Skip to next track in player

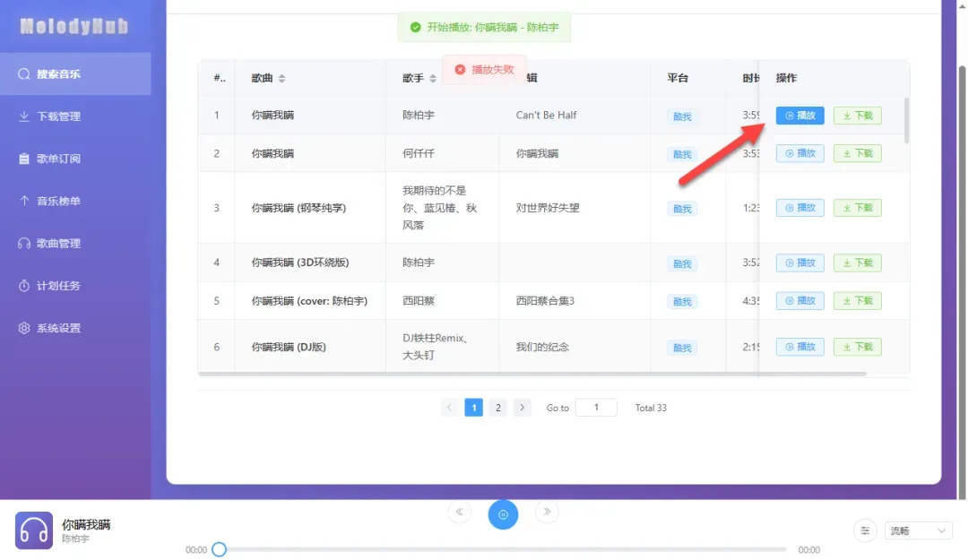(547, 513)
